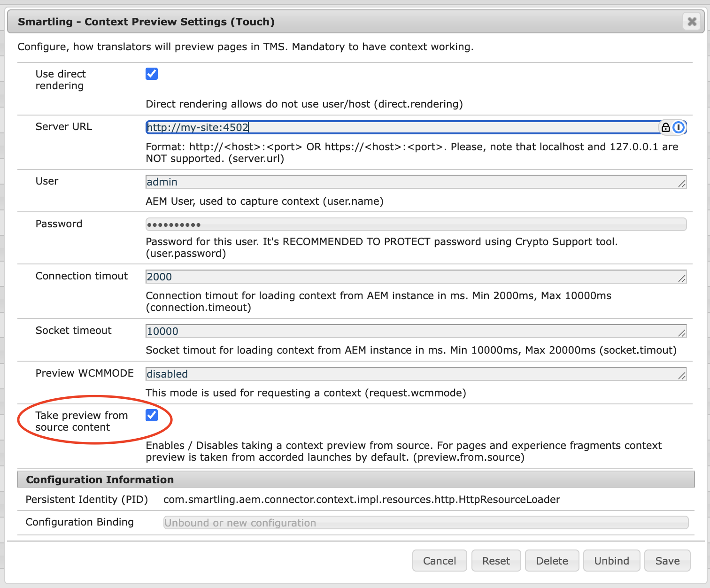Click the User field resize grip
710x588 pixels.
click(x=683, y=185)
